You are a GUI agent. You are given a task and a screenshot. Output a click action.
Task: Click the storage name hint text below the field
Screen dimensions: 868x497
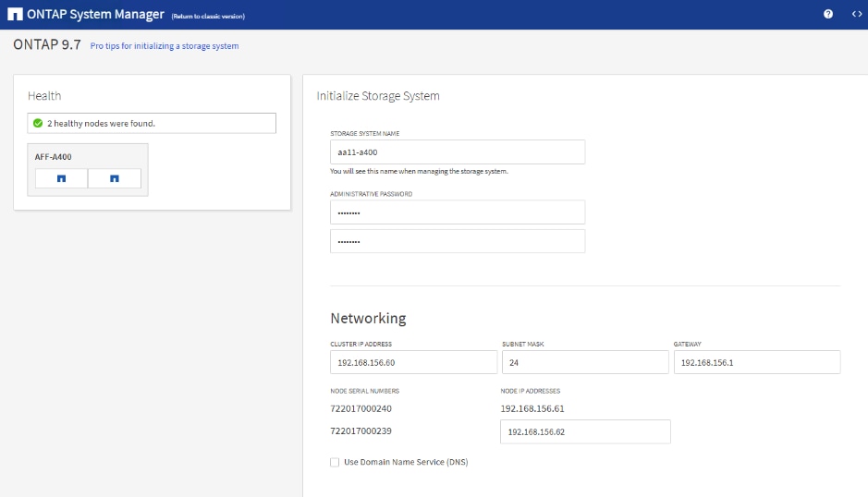[x=419, y=171]
